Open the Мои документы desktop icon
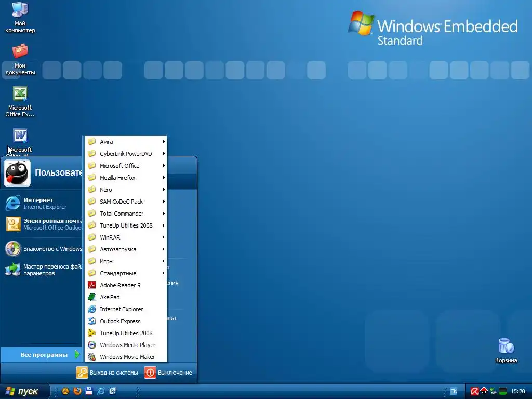This screenshot has height=399, width=532. click(20, 60)
